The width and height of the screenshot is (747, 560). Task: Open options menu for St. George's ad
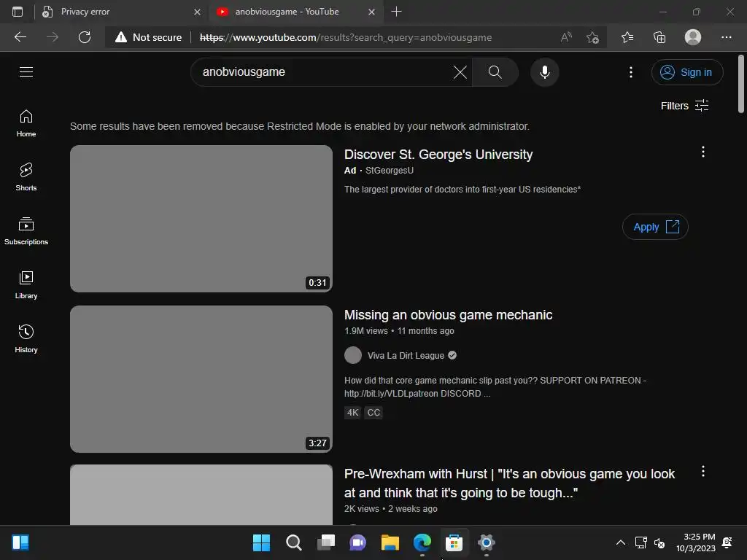pyautogui.click(x=703, y=152)
